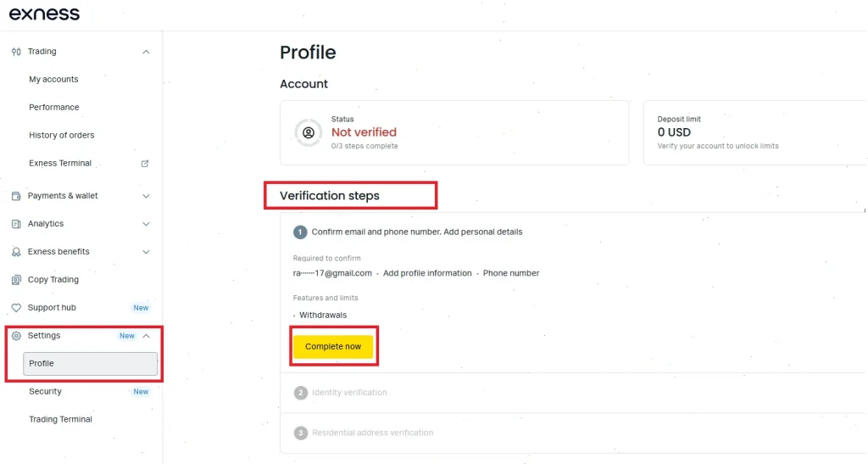Collapse the Settings section chevron

pyautogui.click(x=146, y=336)
